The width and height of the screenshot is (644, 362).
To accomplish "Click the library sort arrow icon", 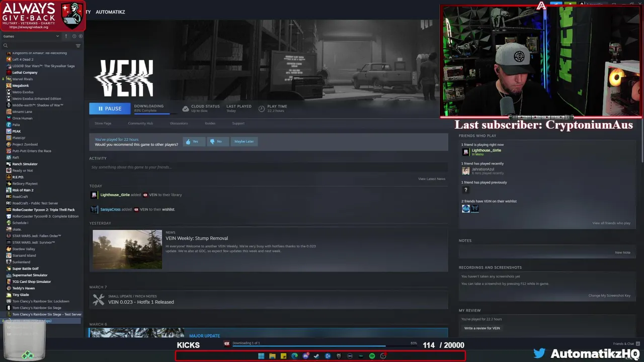I will tap(66, 36).
